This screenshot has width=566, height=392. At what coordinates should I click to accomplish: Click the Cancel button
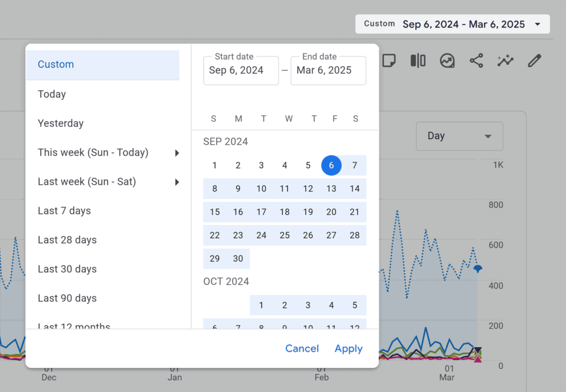click(x=302, y=348)
